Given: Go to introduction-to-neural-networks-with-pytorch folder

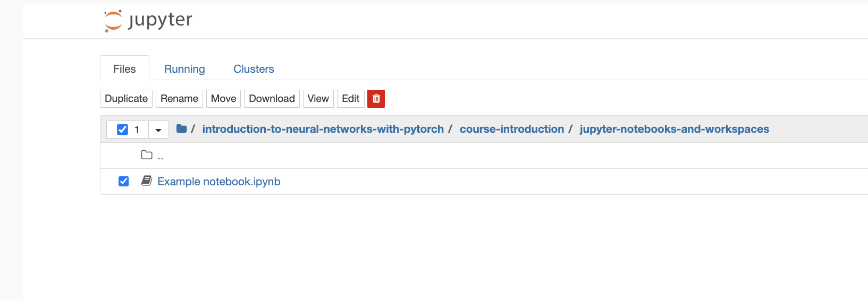Looking at the screenshot, I should (323, 129).
